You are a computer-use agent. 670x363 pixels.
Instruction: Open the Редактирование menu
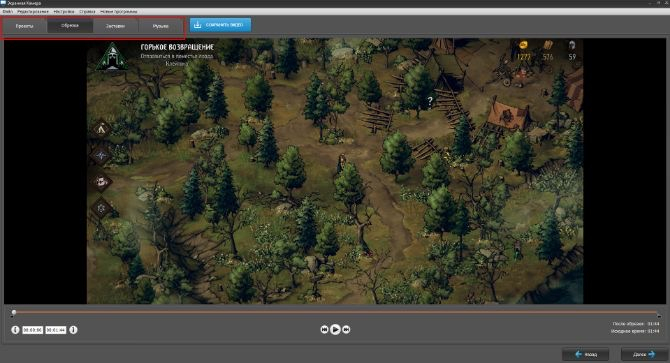tap(33, 12)
